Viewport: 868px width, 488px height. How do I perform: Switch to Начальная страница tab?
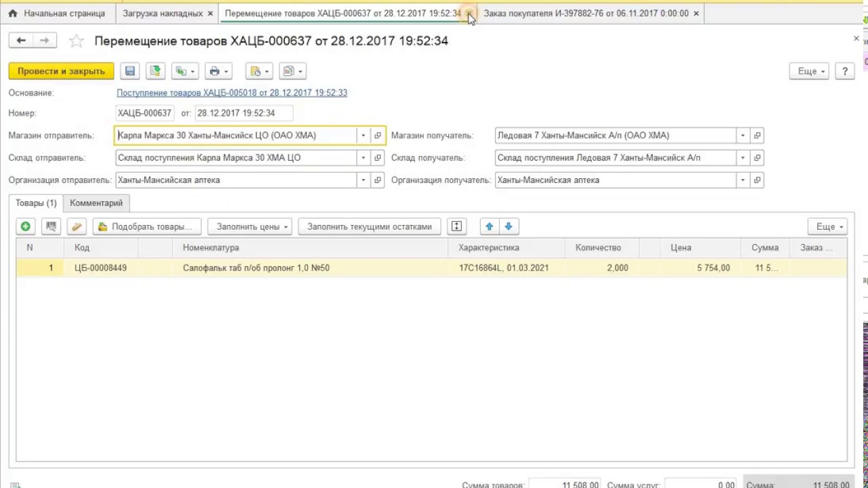(57, 14)
